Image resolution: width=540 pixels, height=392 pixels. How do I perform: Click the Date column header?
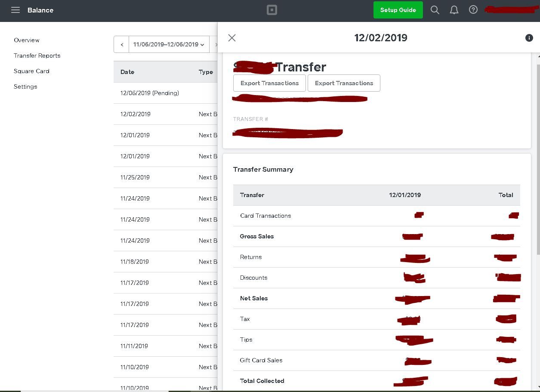127,72
